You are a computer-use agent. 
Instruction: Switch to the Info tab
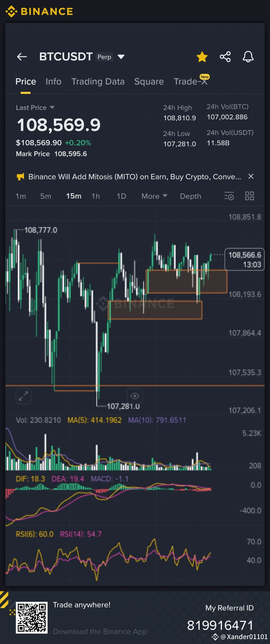click(x=53, y=82)
